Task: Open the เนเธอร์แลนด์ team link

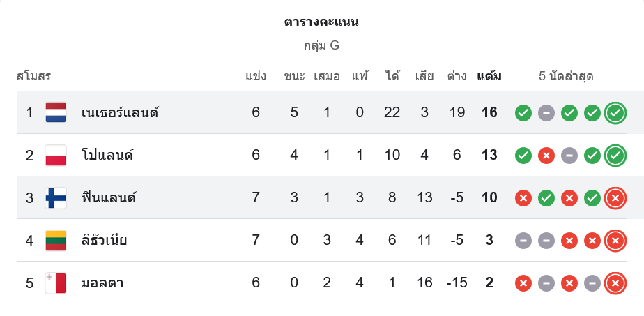Action: pyautogui.click(x=120, y=112)
